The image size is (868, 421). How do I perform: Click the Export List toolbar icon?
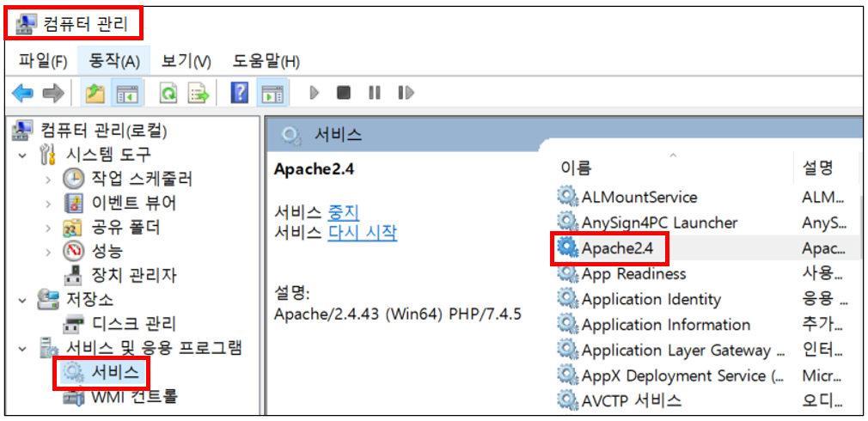coord(199,93)
